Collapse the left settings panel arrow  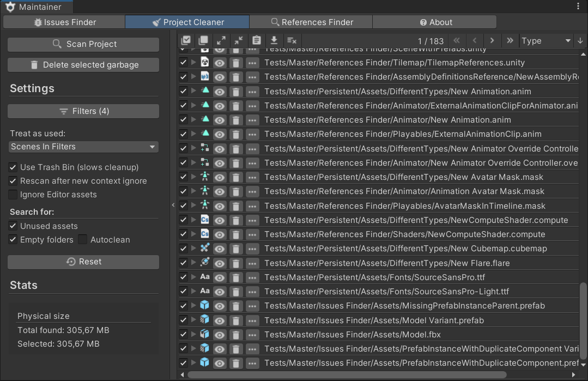(173, 205)
